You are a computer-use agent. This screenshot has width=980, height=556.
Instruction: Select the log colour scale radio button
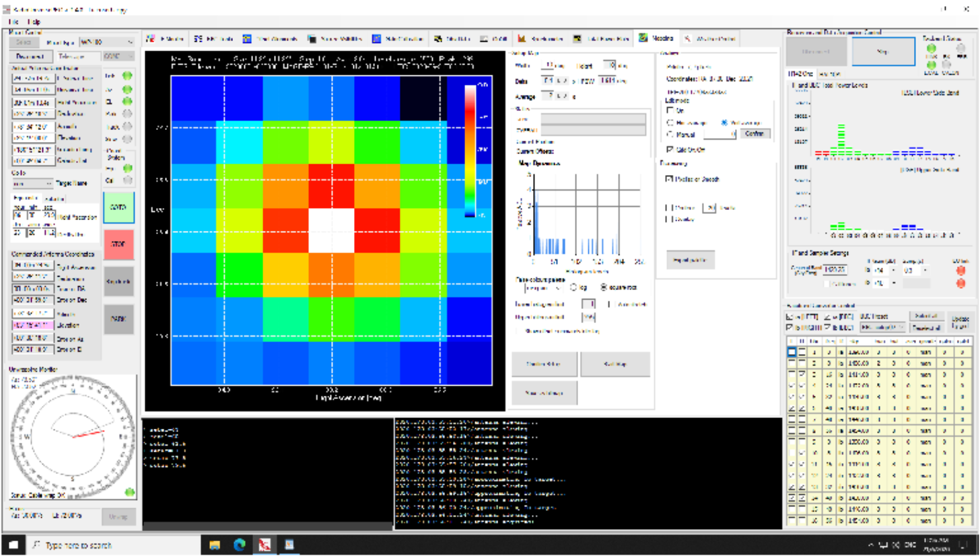click(x=574, y=287)
